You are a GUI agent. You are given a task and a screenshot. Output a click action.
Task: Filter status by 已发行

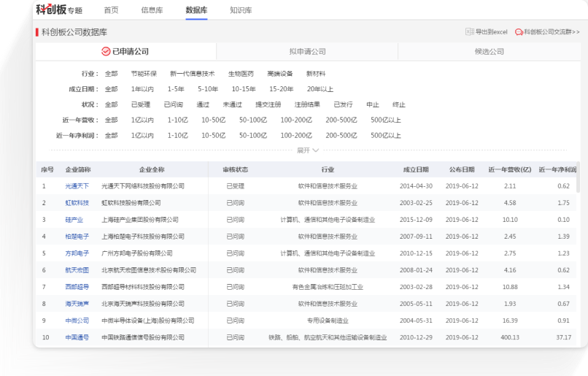(x=343, y=104)
